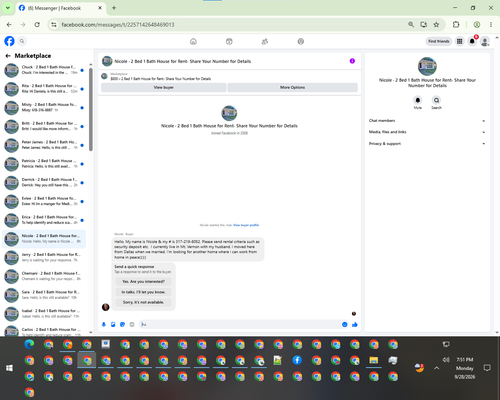Click the voice clip microphone icon

click(104, 324)
